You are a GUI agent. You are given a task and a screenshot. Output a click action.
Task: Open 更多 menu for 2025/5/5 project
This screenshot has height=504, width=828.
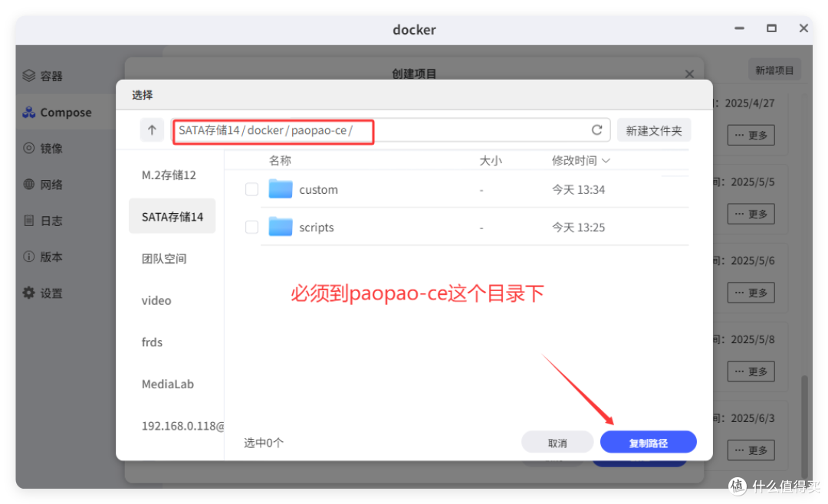click(x=751, y=214)
